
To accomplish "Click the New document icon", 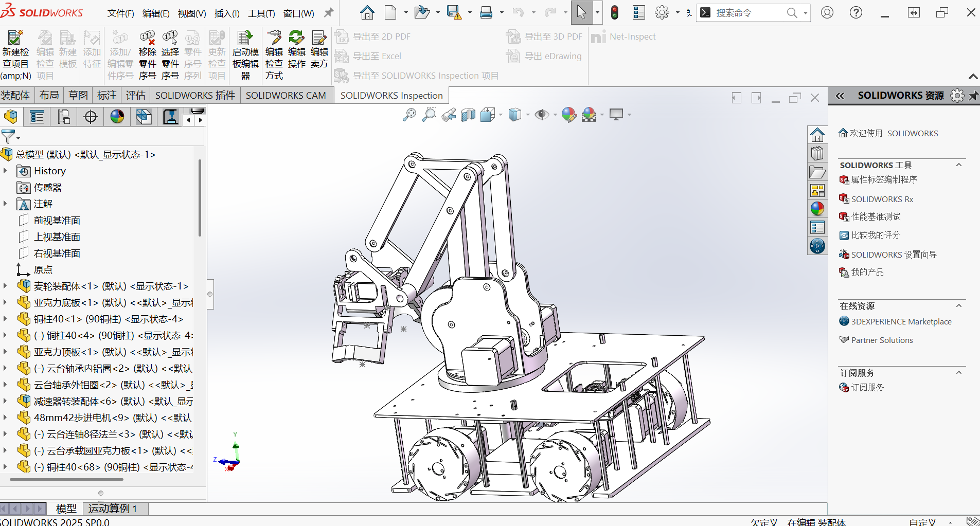I will point(391,12).
